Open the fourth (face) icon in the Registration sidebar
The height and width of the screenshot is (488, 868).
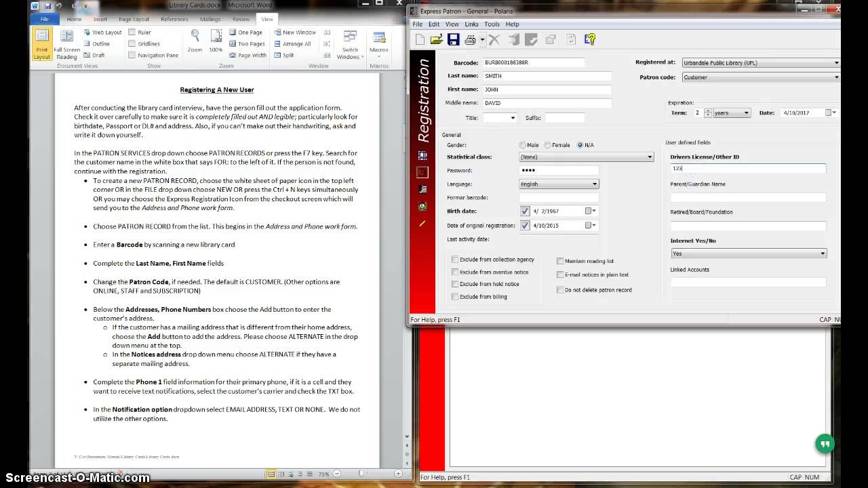coord(422,206)
